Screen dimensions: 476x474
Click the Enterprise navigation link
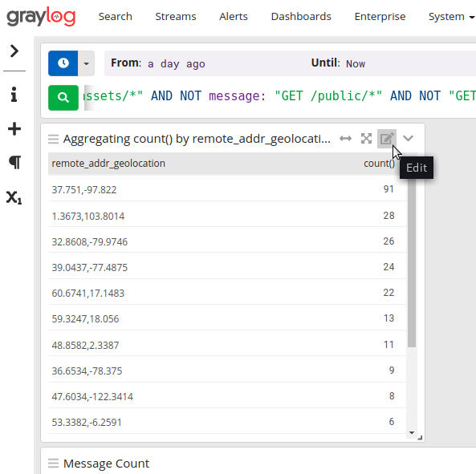(x=380, y=16)
